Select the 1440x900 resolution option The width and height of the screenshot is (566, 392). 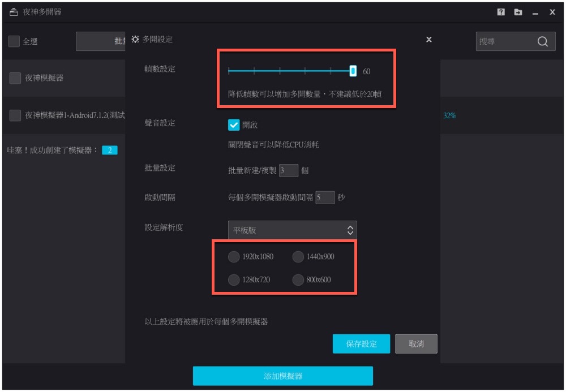298,257
